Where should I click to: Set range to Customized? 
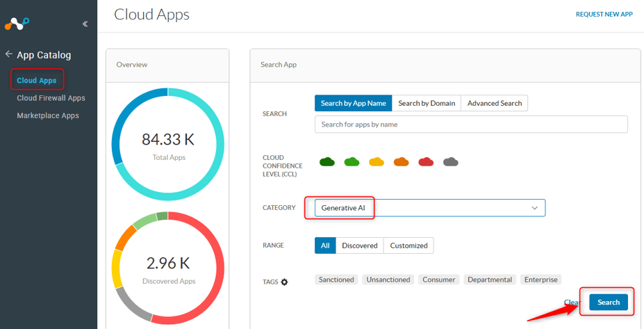408,246
